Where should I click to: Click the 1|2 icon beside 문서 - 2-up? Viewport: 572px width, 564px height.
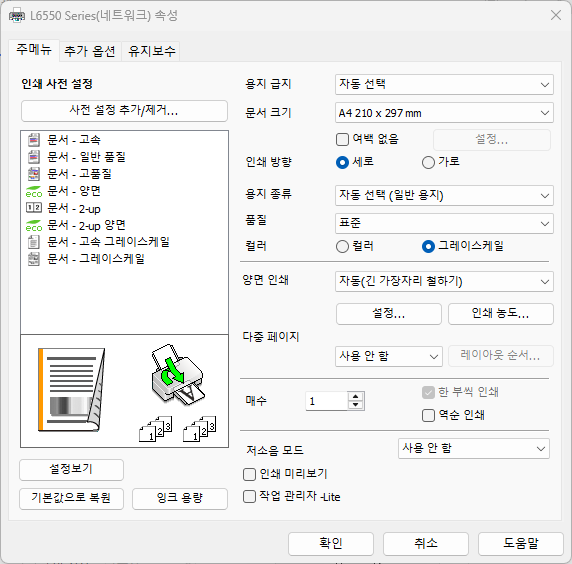tap(34, 208)
